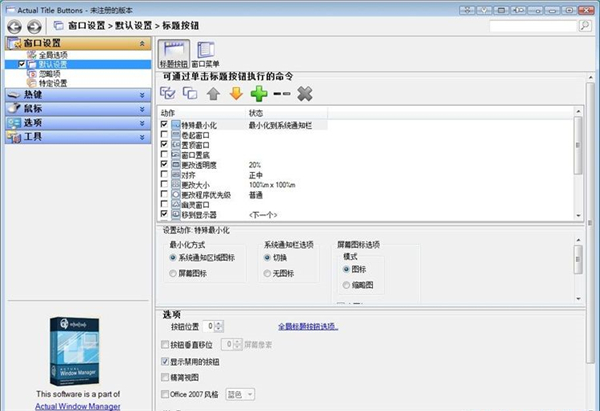Click the forward navigation arrow
600x411 pixels.
(x=34, y=22)
